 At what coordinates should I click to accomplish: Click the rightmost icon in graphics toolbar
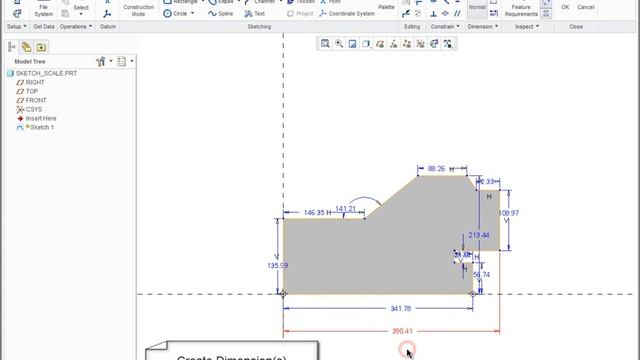[448, 44]
